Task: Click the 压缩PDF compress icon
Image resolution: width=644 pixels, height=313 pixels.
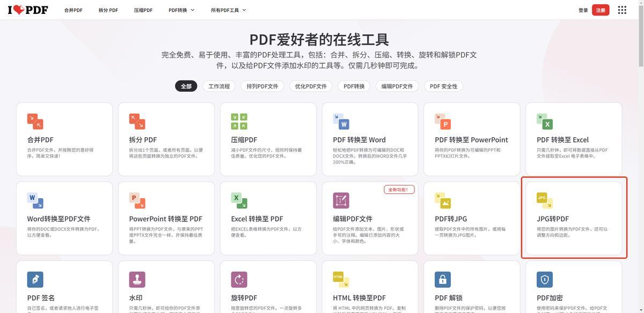Action: point(239,121)
